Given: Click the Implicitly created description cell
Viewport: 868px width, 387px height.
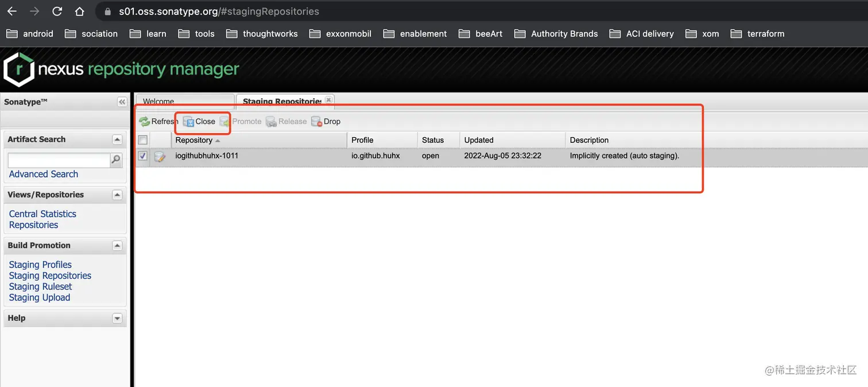Looking at the screenshot, I should pyautogui.click(x=625, y=156).
